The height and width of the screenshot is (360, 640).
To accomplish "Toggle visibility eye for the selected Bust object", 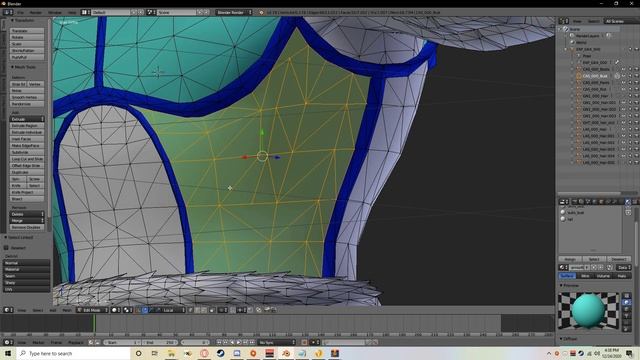I will click(623, 76).
